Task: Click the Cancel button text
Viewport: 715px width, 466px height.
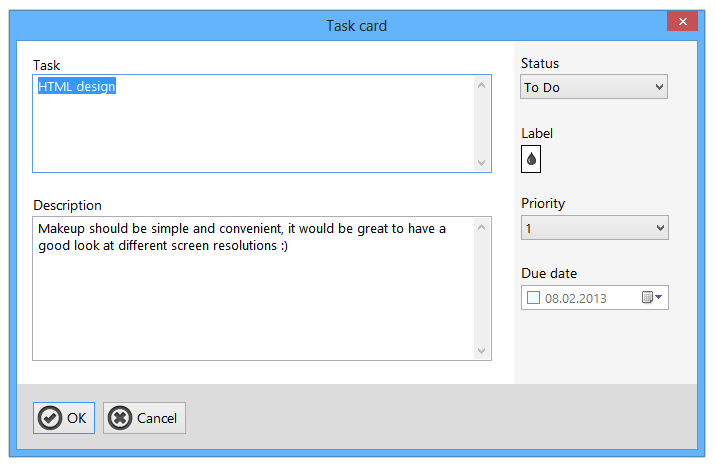Action: tap(156, 418)
